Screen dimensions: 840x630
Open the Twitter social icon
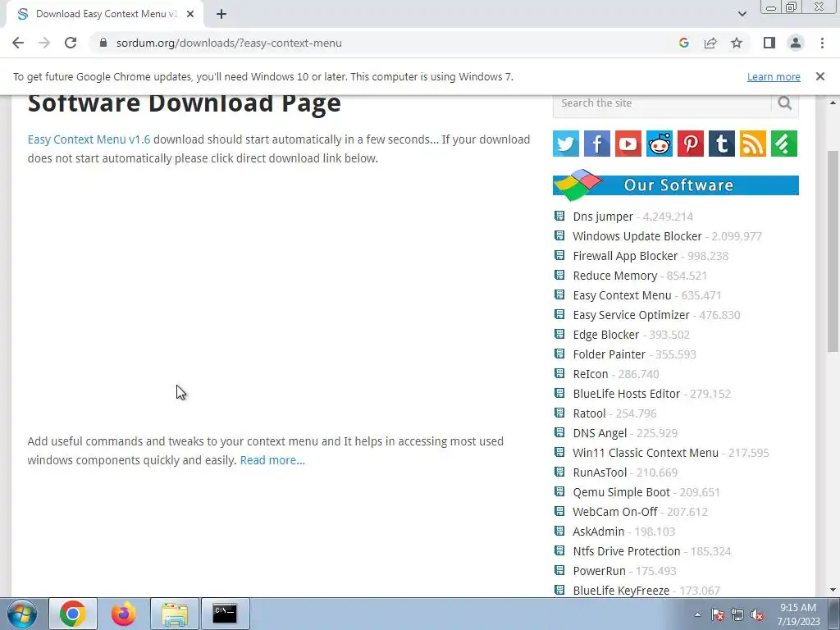pos(566,144)
